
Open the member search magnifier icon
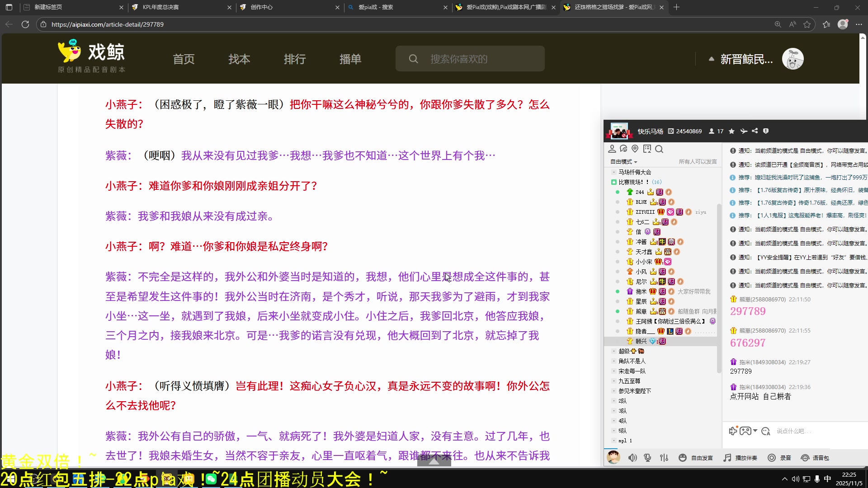coord(659,149)
